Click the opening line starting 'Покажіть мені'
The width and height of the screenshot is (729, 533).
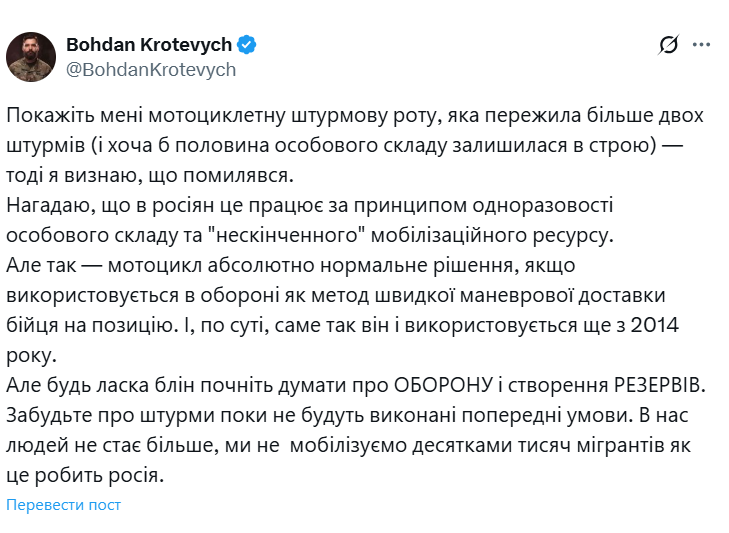click(x=355, y=115)
